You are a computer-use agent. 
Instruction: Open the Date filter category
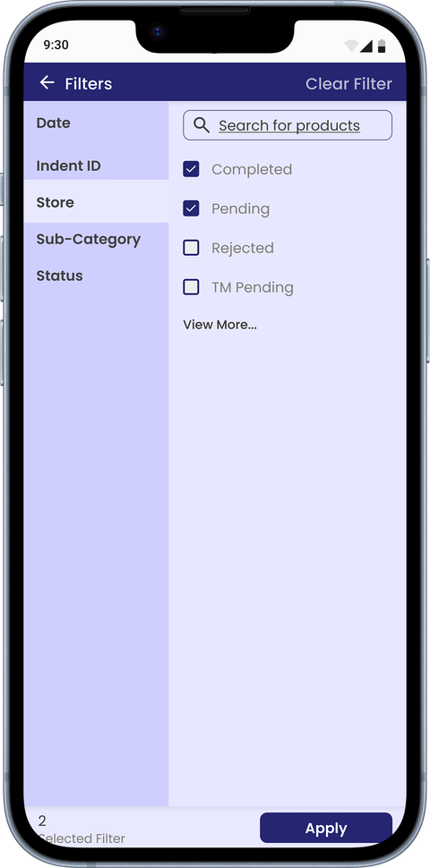pyautogui.click(x=97, y=123)
